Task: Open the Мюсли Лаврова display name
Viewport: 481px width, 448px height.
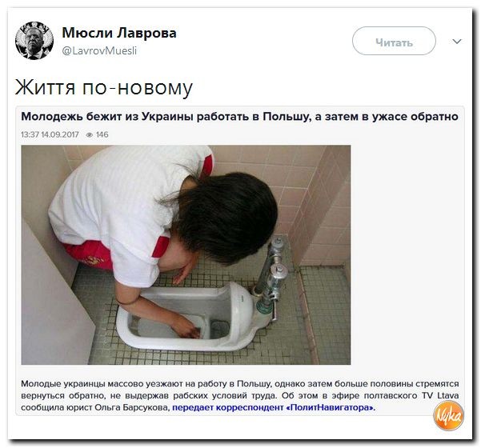Action: point(119,33)
